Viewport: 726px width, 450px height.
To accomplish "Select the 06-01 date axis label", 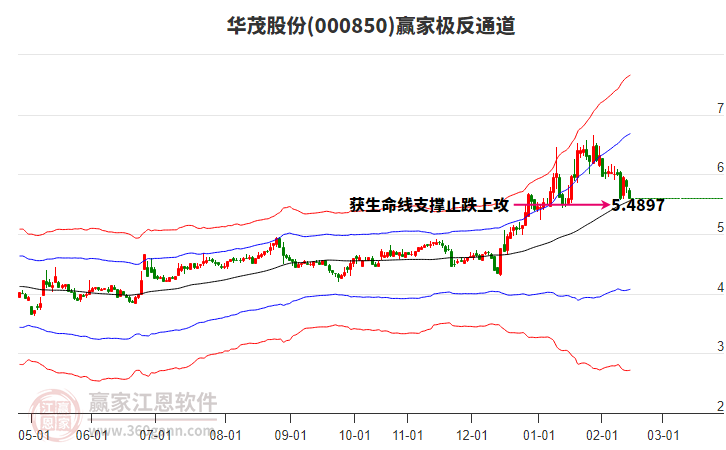I will click(x=92, y=436).
